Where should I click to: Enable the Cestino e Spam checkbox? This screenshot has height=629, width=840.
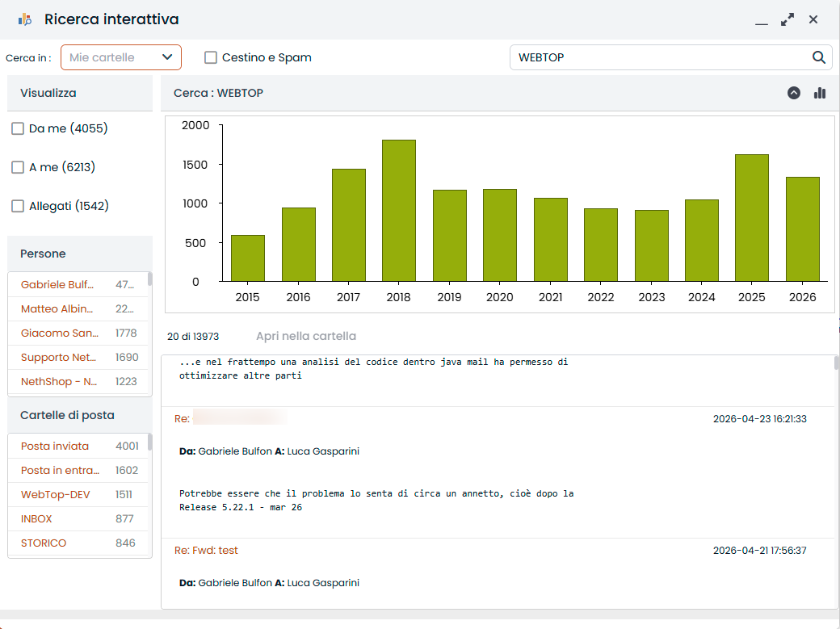click(211, 57)
